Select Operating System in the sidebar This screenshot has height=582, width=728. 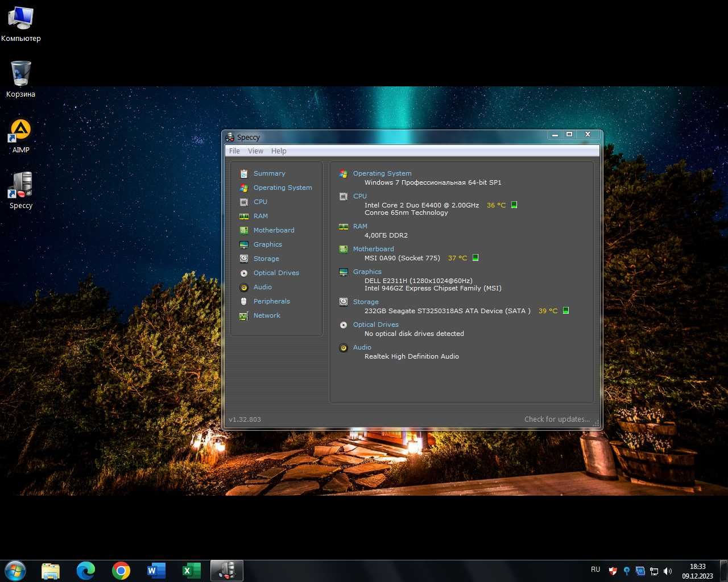[x=283, y=188]
